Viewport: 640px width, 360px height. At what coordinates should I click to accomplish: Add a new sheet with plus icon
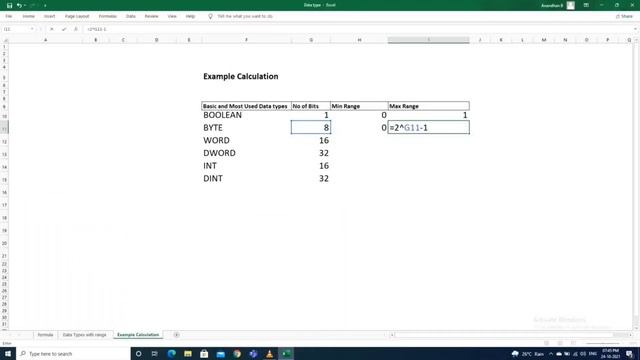[176, 335]
